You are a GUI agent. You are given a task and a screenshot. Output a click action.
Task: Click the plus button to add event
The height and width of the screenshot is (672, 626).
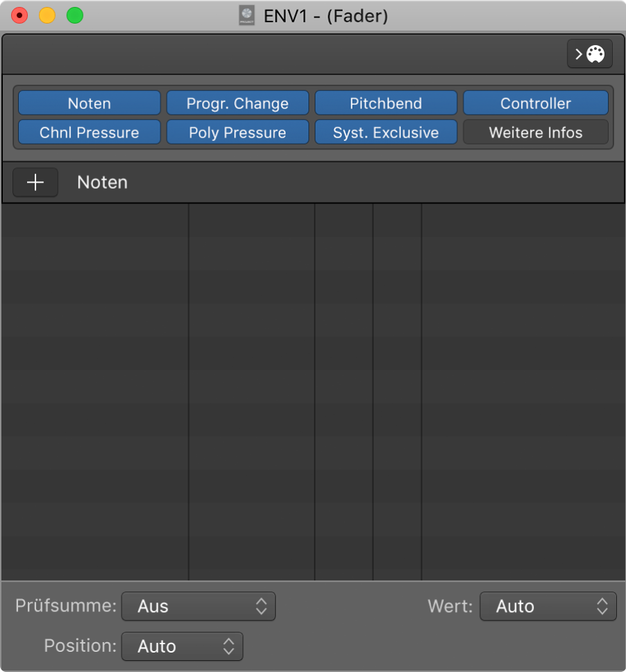(x=35, y=183)
